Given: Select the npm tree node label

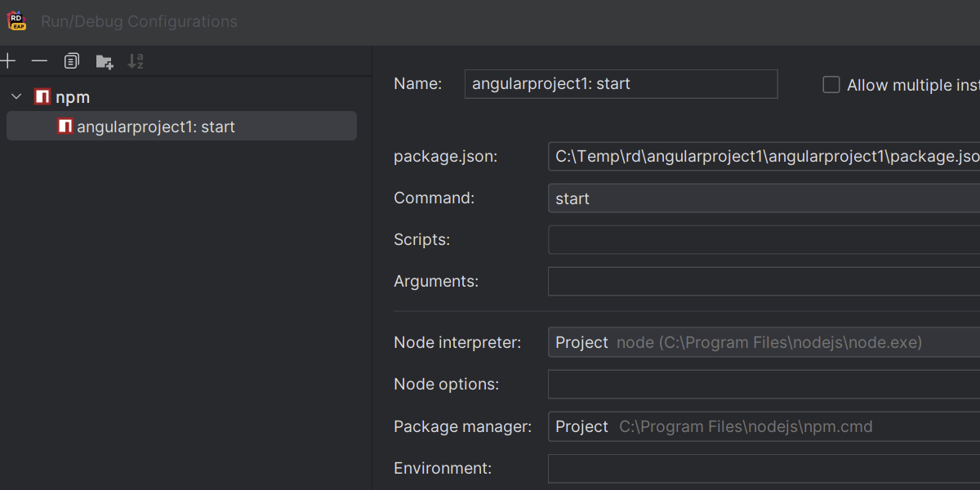Looking at the screenshot, I should [x=73, y=97].
